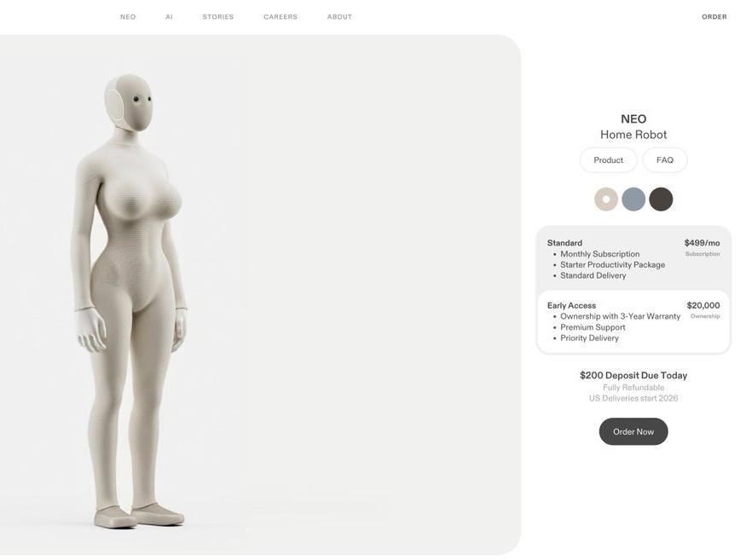Viewport: 746px width, 560px height.
Task: Click the Fully Refundable note
Action: tap(633, 387)
